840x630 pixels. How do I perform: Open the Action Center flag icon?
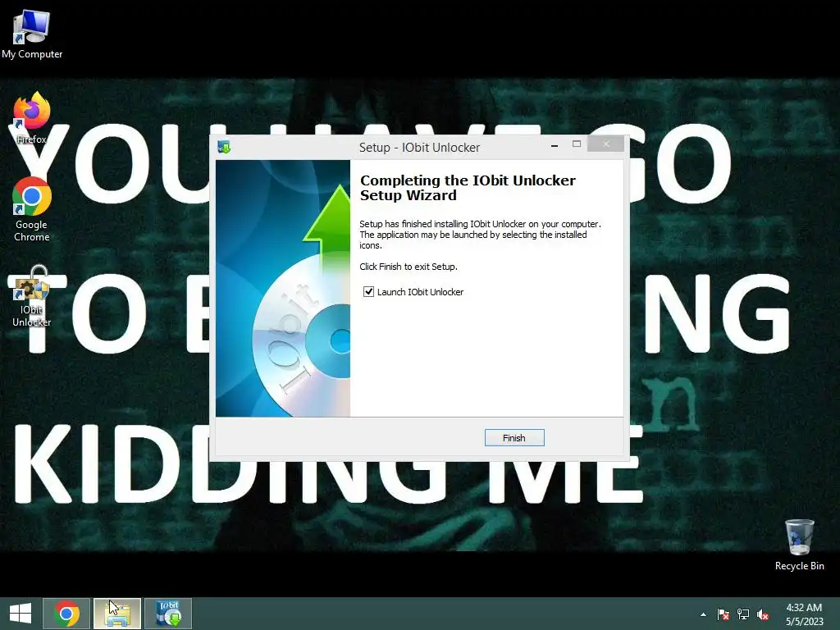tap(724, 614)
